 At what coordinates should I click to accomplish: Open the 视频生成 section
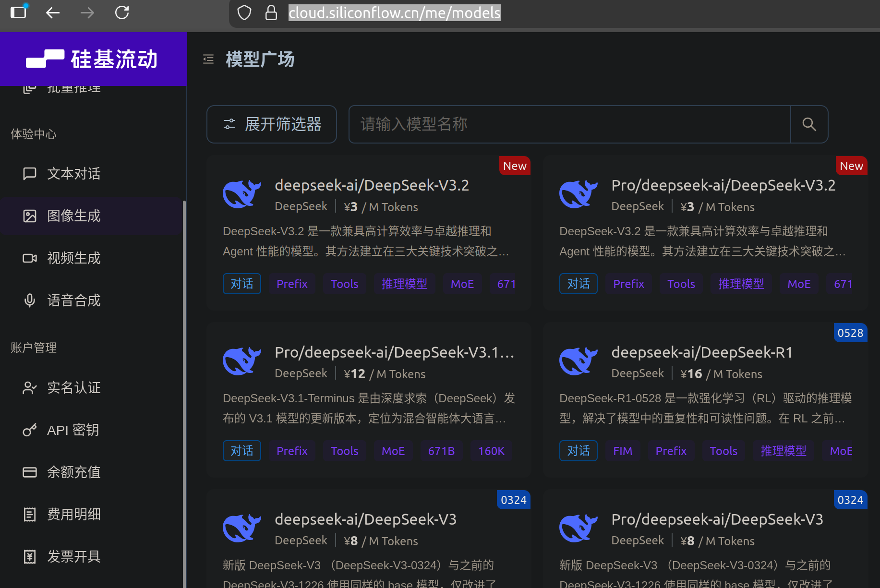73,258
